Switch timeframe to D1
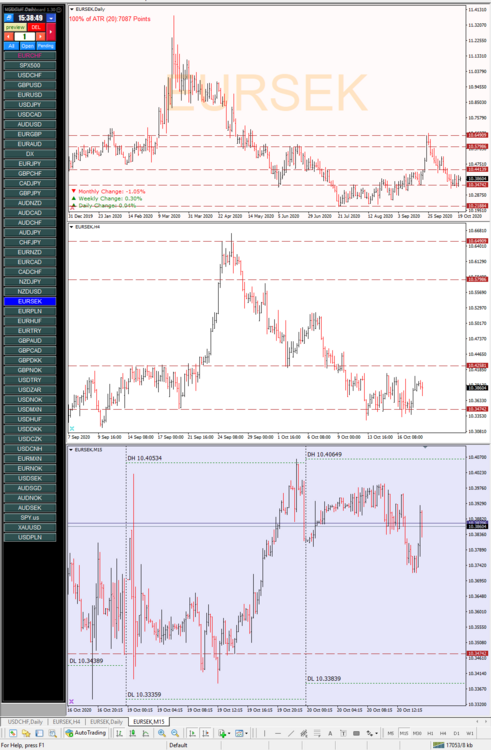This screenshot has width=491, height=750. pos(456,733)
